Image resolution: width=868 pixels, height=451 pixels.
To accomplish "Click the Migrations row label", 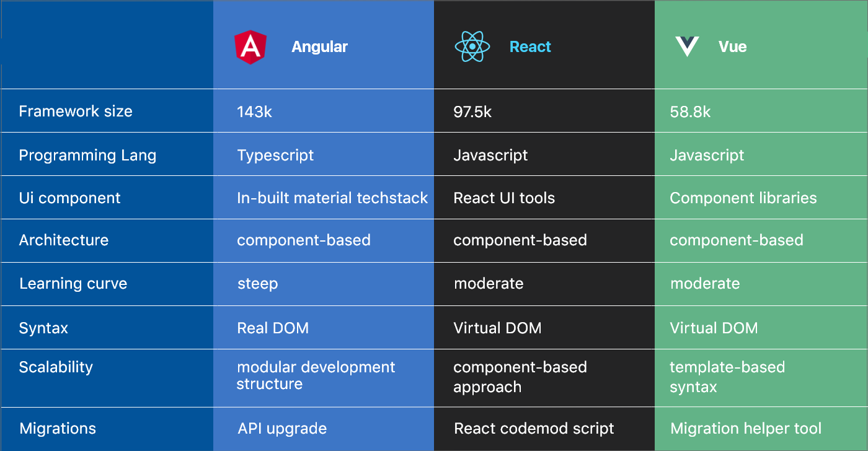I will [58, 429].
